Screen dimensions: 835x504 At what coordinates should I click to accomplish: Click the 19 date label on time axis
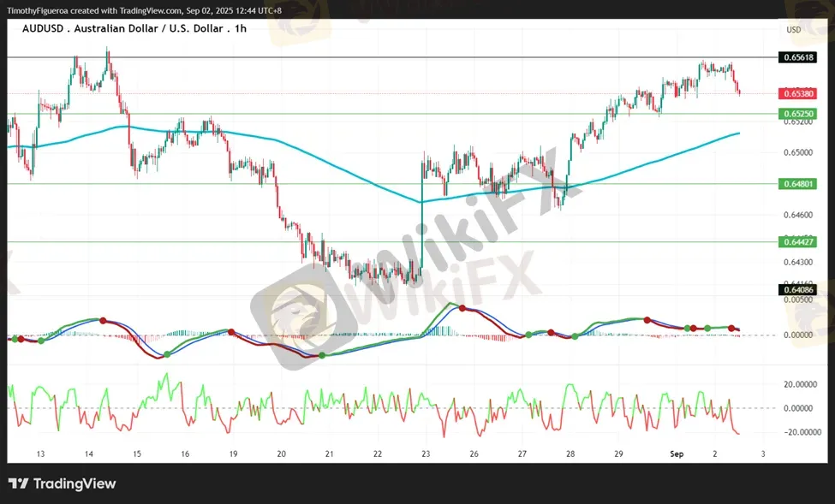[x=233, y=454]
